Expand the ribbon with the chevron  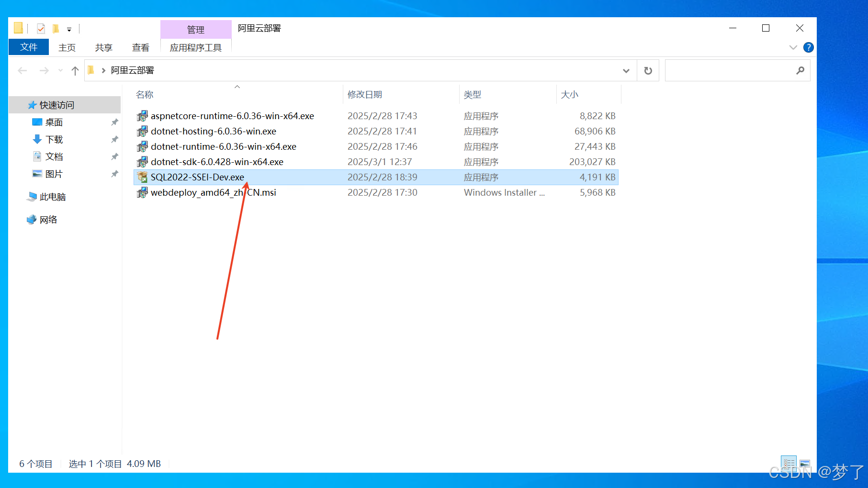793,47
